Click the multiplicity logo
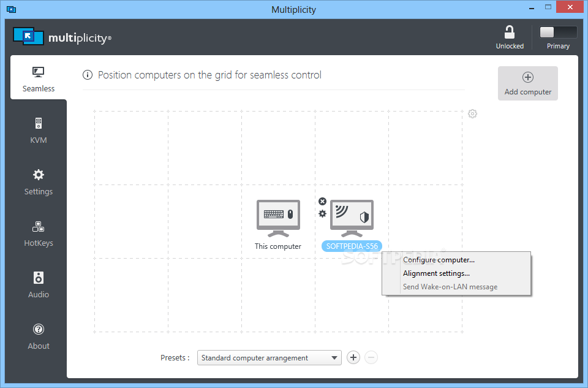The image size is (588, 388). 62,37
